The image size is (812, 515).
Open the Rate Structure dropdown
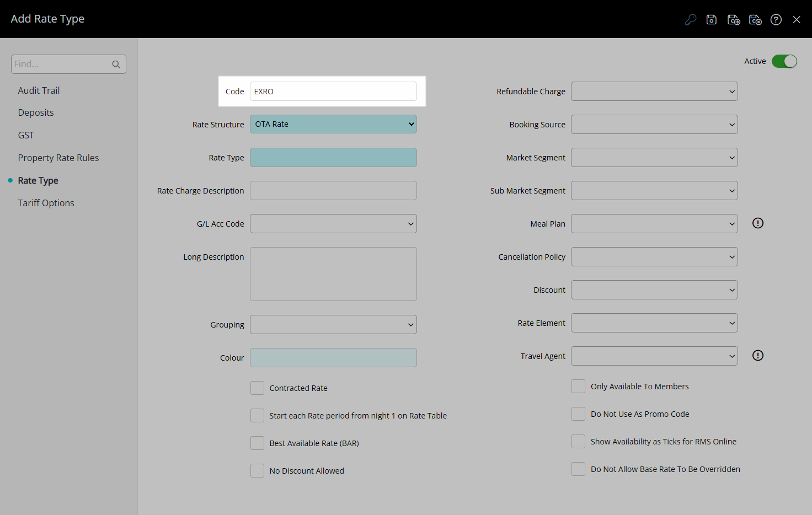coord(333,124)
